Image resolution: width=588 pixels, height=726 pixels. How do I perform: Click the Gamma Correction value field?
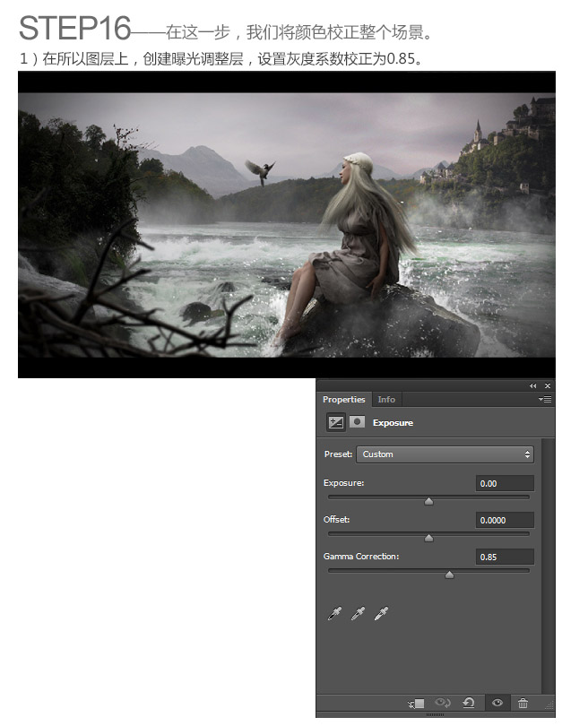coord(505,557)
